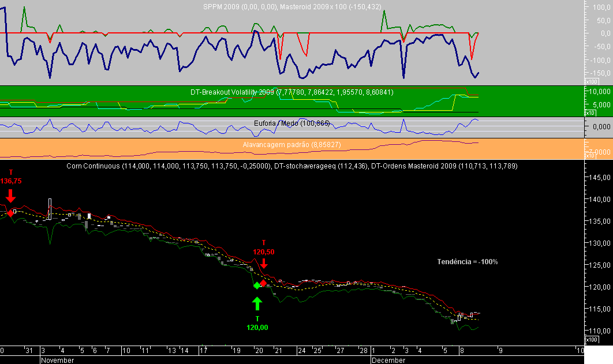Click the 130,00 price axis value

601,243
